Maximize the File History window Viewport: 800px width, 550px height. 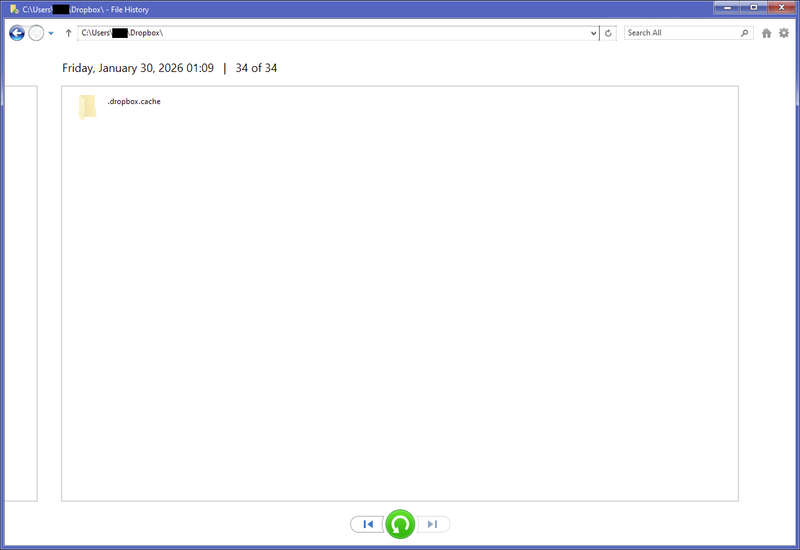point(754,7)
